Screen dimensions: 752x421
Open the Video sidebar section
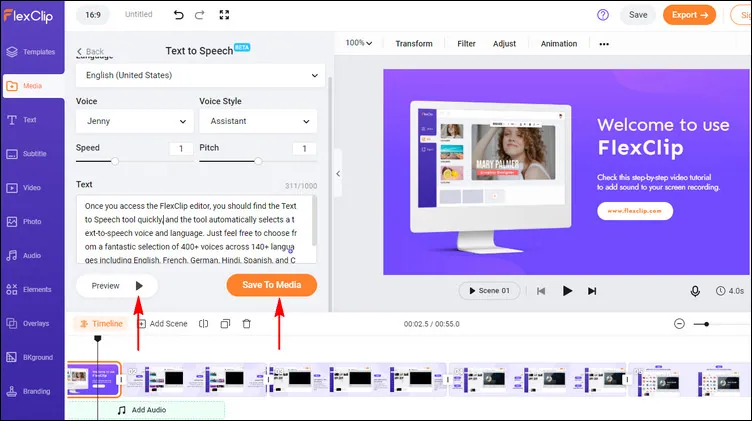pos(24,188)
